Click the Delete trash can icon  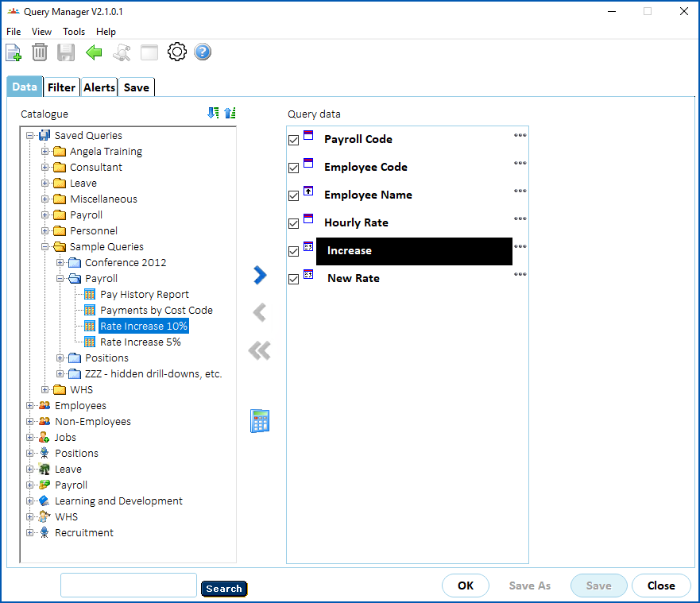pyautogui.click(x=40, y=52)
